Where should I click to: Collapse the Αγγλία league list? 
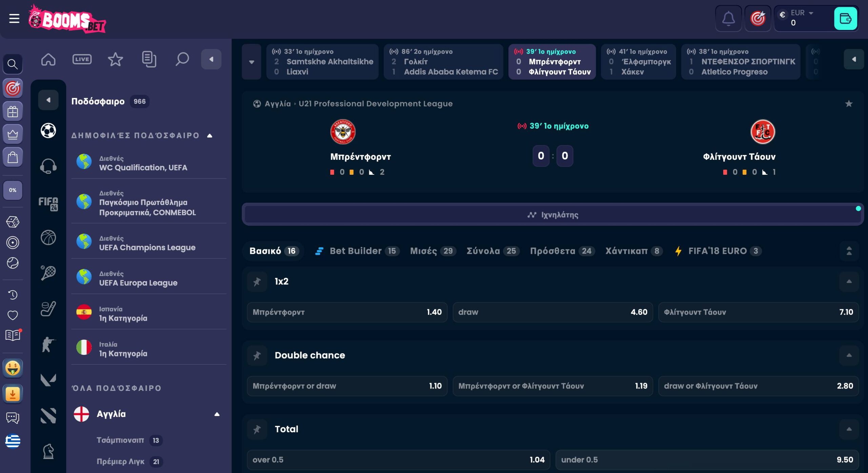(217, 414)
